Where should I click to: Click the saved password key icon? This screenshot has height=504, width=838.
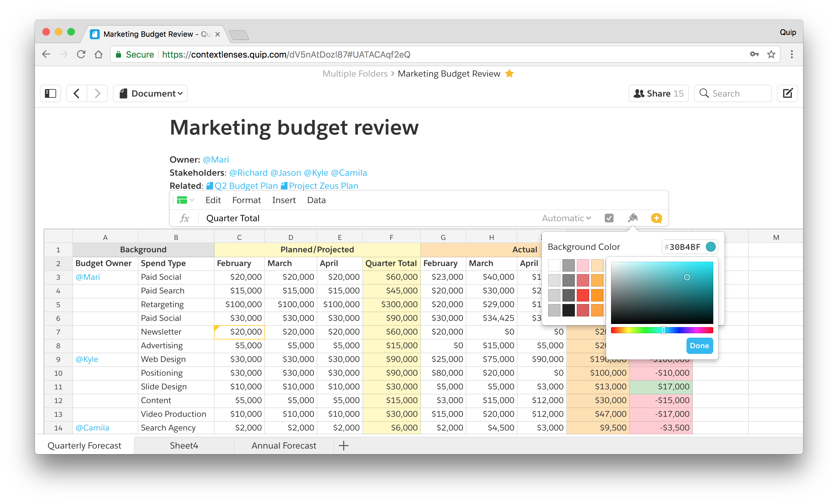pyautogui.click(x=754, y=54)
